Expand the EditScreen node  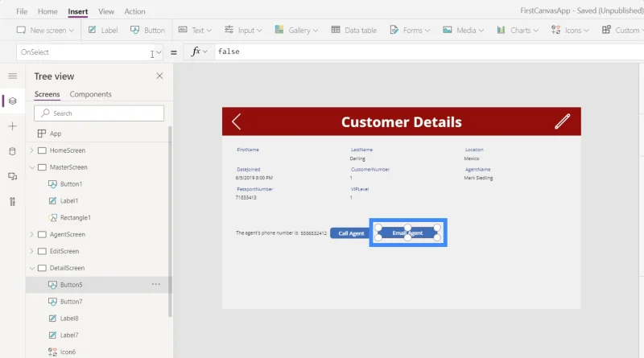pos(31,251)
